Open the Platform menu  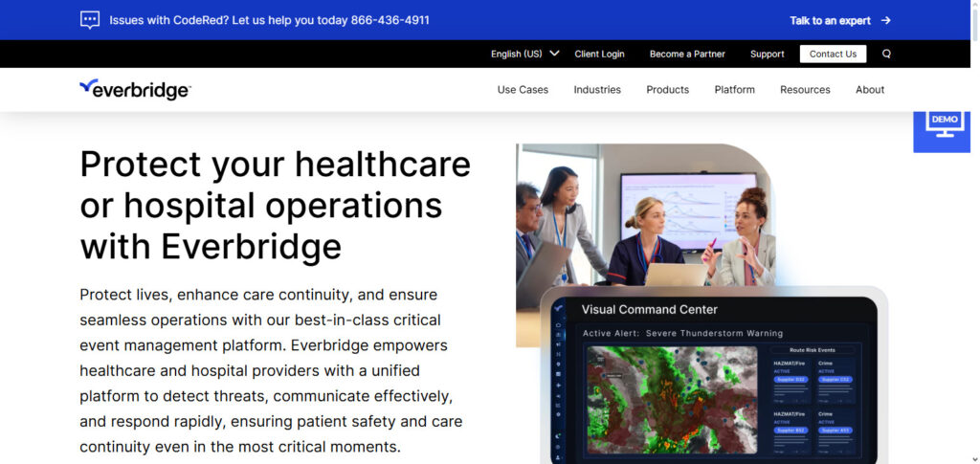(x=734, y=90)
